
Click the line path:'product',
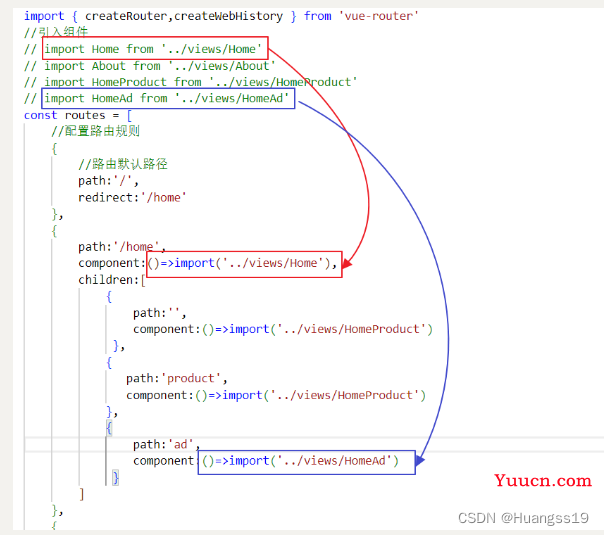[177, 379]
